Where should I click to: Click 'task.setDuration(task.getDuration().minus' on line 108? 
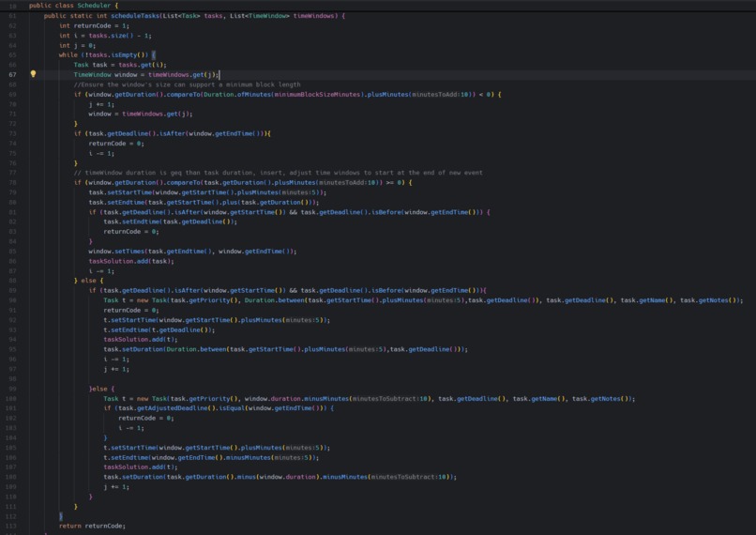click(280, 477)
